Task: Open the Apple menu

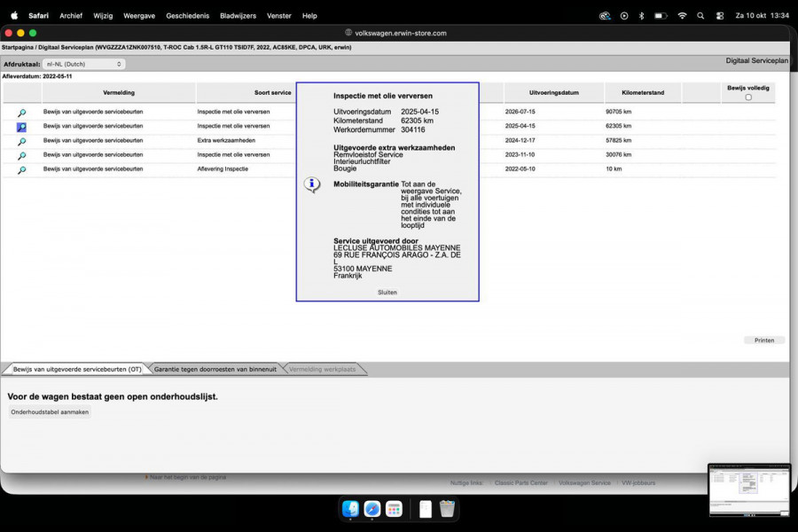Action: (x=14, y=16)
